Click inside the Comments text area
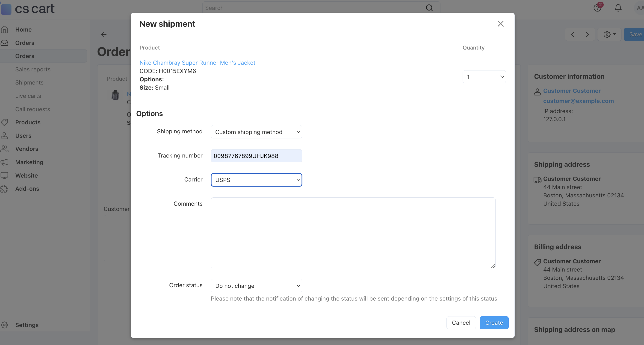 point(353,233)
